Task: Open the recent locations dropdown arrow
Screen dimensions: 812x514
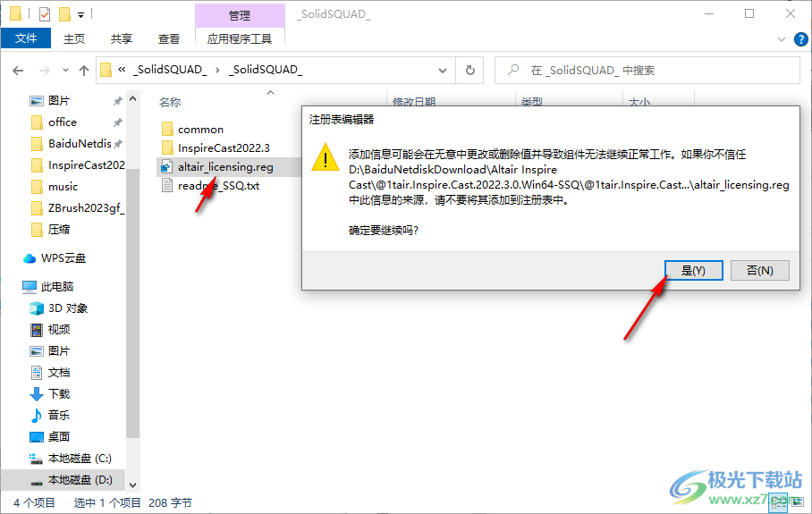Action: tap(65, 71)
